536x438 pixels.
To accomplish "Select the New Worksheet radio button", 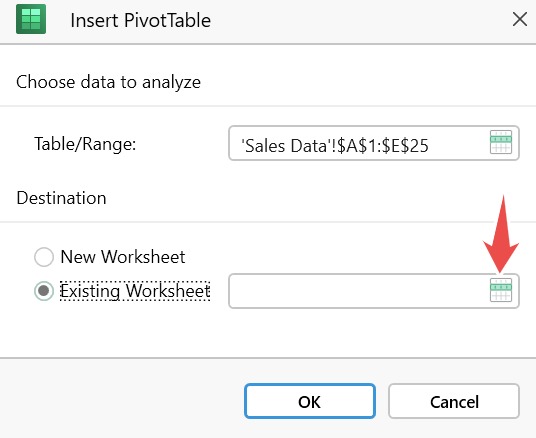I will [x=44, y=257].
